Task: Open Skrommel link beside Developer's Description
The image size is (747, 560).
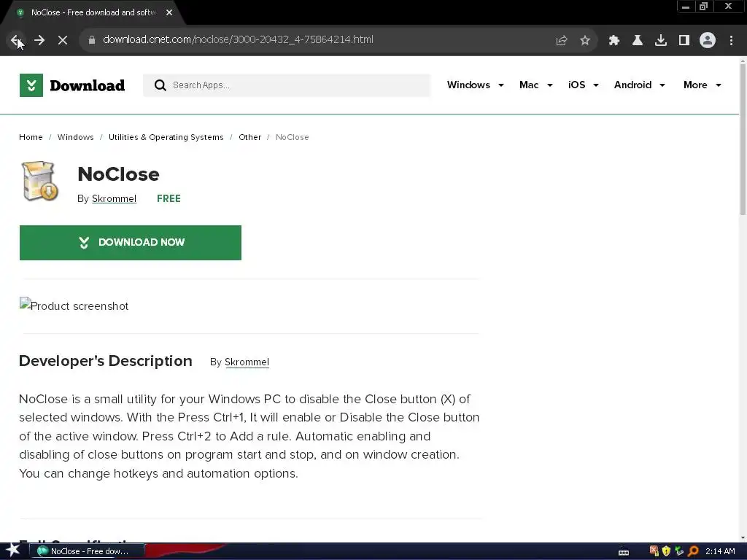Action: [x=247, y=362]
